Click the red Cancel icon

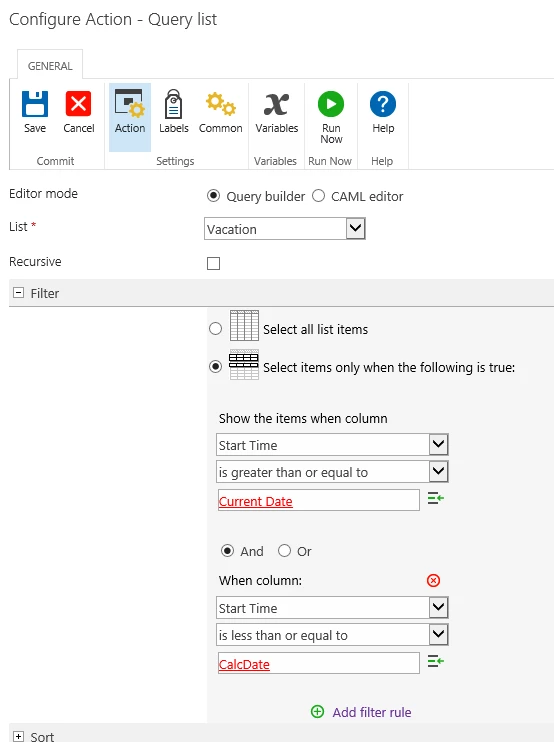[79, 104]
